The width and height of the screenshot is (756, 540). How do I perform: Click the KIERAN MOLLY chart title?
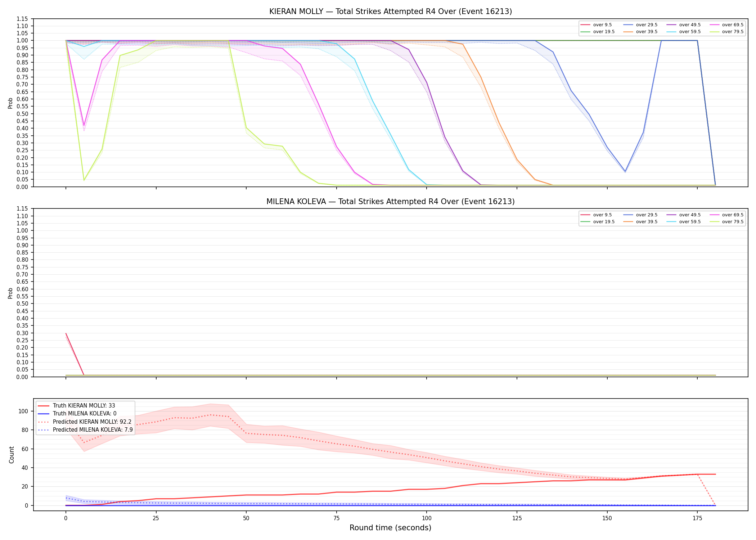coord(390,12)
